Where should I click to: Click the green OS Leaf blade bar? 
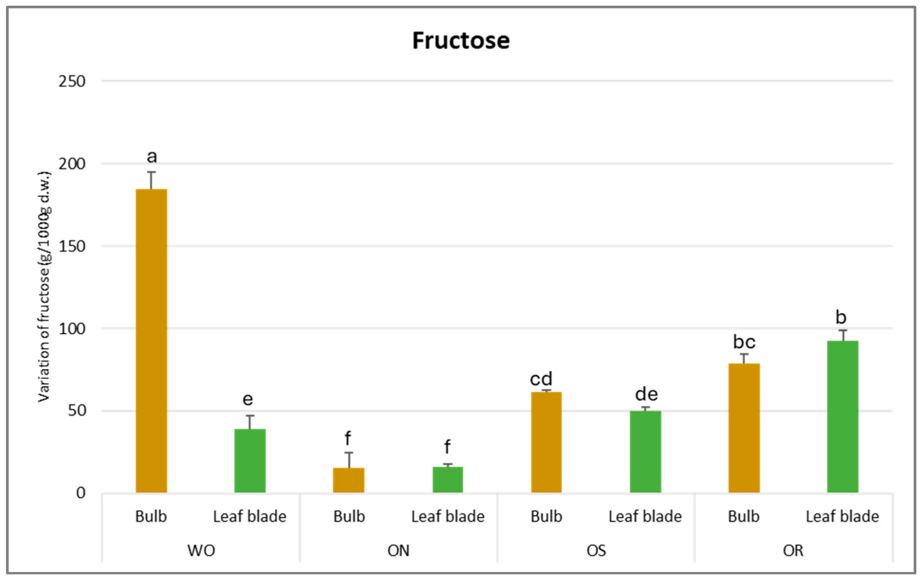tap(645, 451)
